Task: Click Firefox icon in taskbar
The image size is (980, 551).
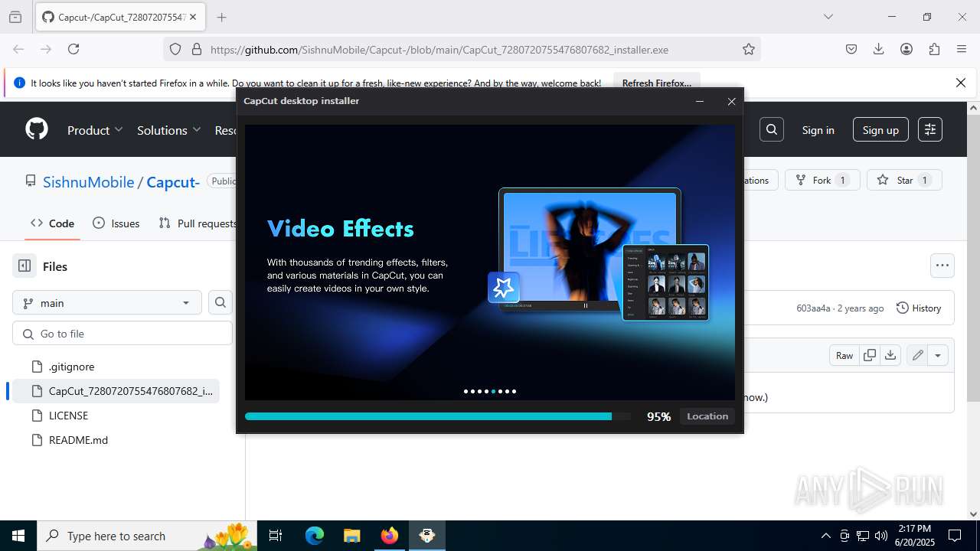Action: [390, 536]
